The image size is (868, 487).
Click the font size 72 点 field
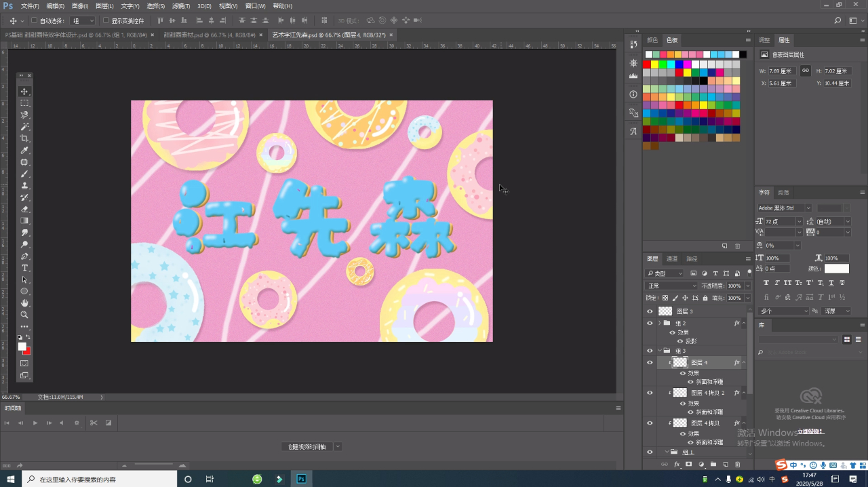point(780,221)
